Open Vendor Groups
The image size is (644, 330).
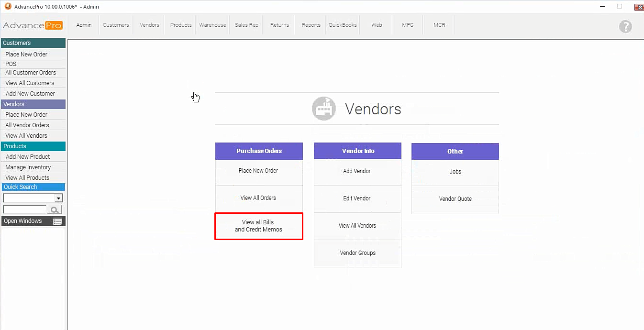click(x=357, y=253)
